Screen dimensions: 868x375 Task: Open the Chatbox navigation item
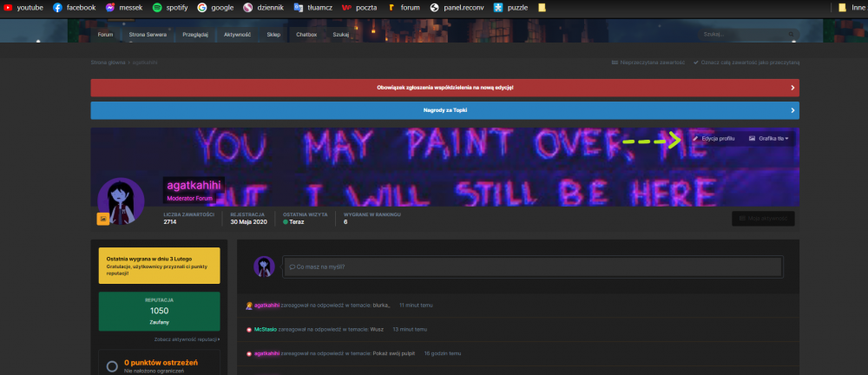[x=306, y=35]
